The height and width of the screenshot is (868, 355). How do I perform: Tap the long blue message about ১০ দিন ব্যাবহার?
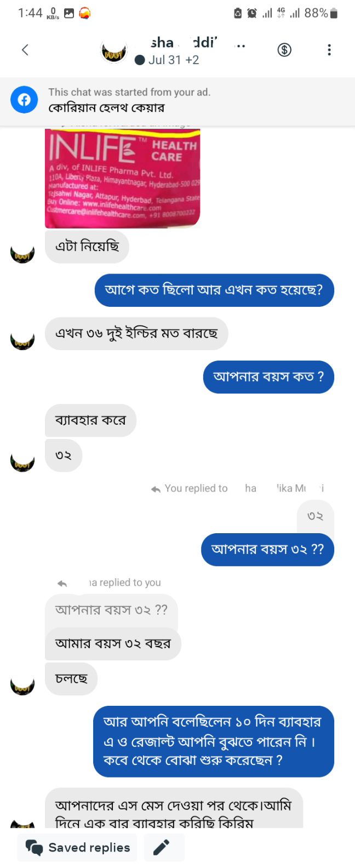tap(213, 741)
